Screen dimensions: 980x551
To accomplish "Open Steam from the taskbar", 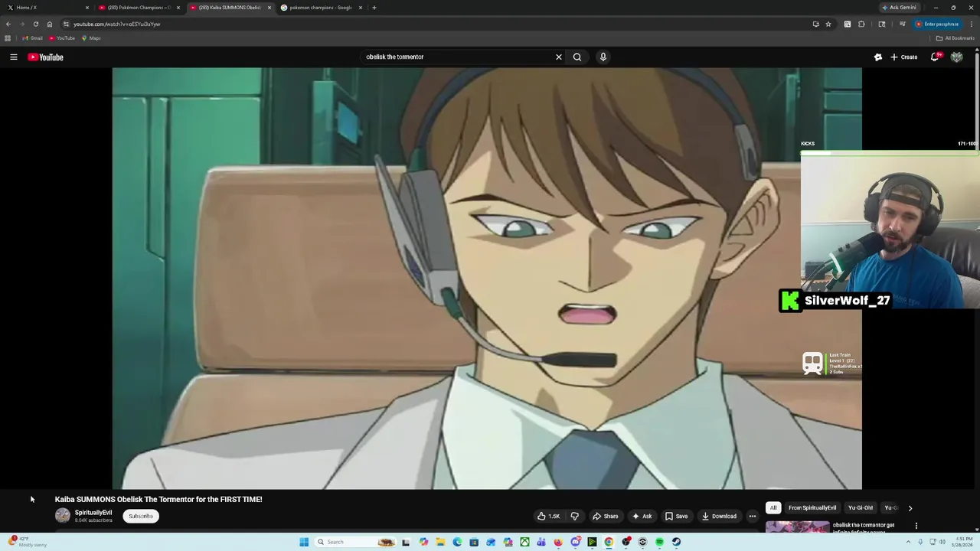I will [676, 542].
